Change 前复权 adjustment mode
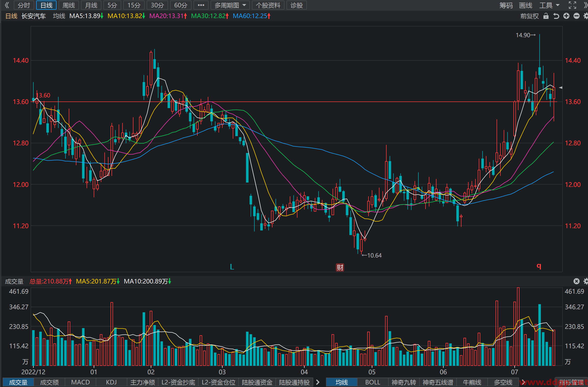The image size is (588, 387). pos(529,16)
